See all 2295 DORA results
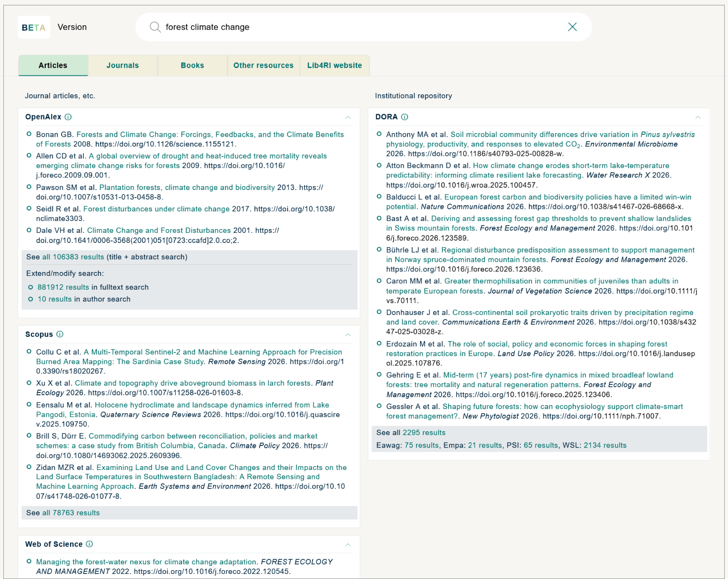The image size is (728, 579). tap(423, 432)
